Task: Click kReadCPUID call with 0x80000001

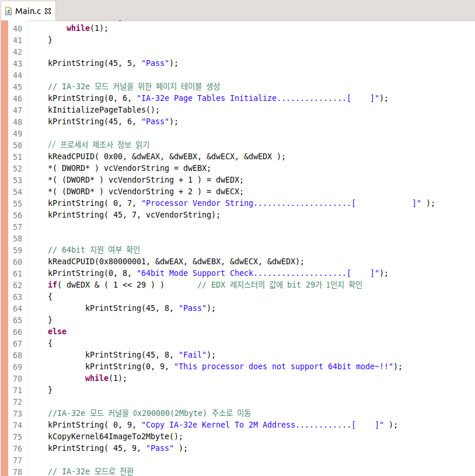Action: click(176, 262)
